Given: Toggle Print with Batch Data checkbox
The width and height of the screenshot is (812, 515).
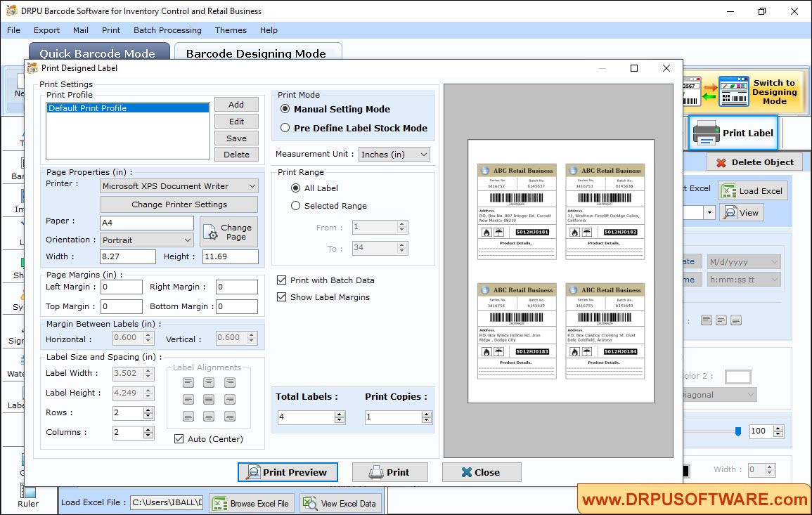Looking at the screenshot, I should (282, 280).
